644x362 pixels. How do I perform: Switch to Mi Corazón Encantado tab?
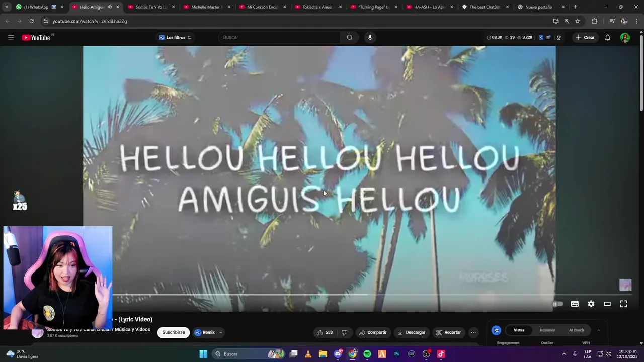(x=263, y=7)
